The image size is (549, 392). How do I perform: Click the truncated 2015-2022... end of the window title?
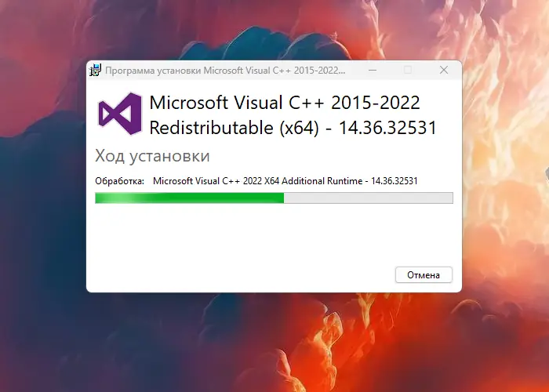point(320,71)
